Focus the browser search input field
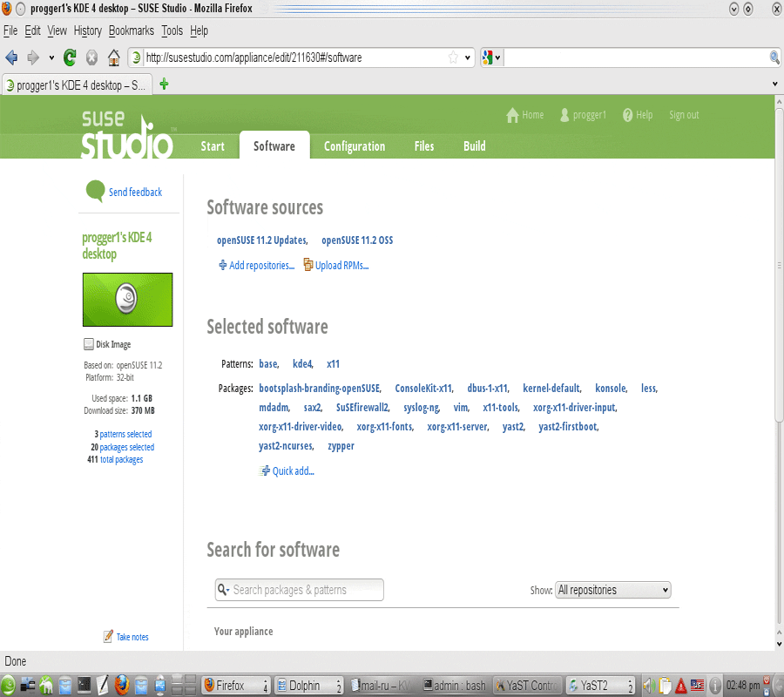Image resolution: width=784 pixels, height=697 pixels. coord(637,58)
